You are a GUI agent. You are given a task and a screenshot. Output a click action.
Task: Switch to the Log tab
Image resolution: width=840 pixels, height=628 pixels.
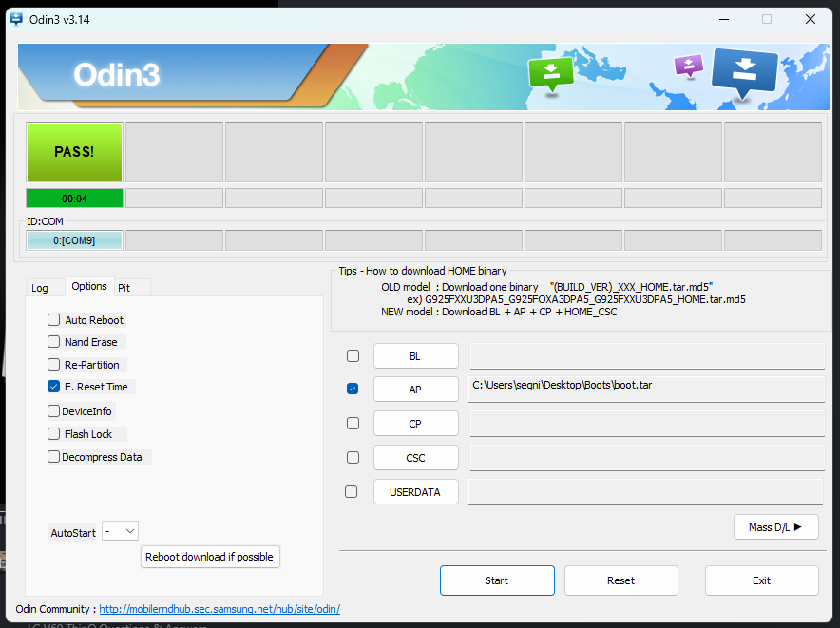pyautogui.click(x=40, y=288)
